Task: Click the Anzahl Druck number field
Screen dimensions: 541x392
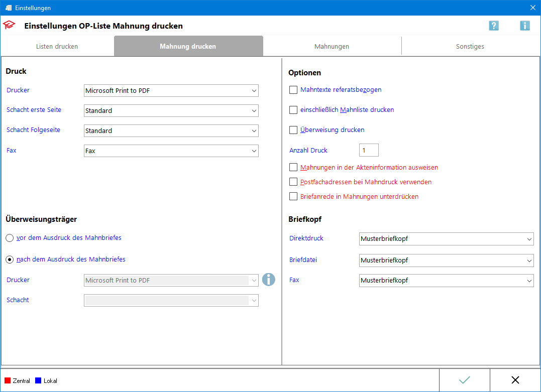Action: pos(369,150)
